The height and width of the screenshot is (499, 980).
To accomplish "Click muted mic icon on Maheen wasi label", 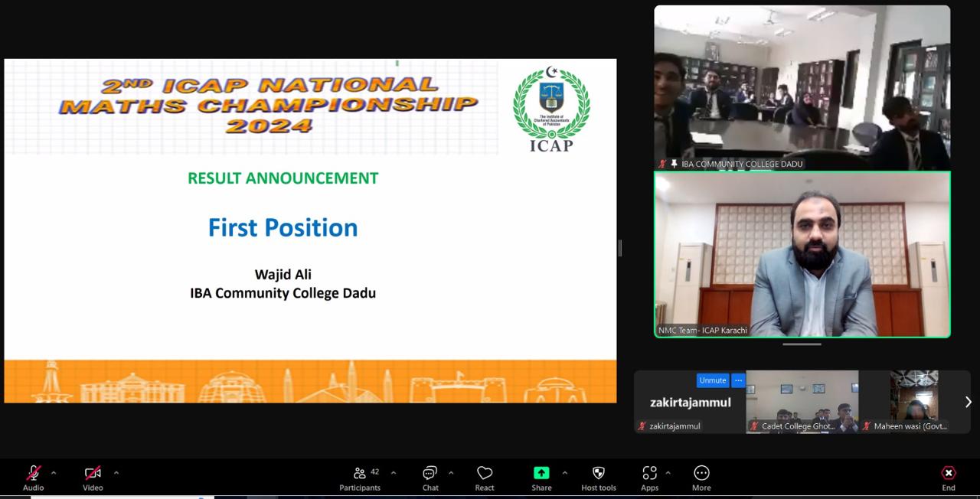I will tap(867, 426).
